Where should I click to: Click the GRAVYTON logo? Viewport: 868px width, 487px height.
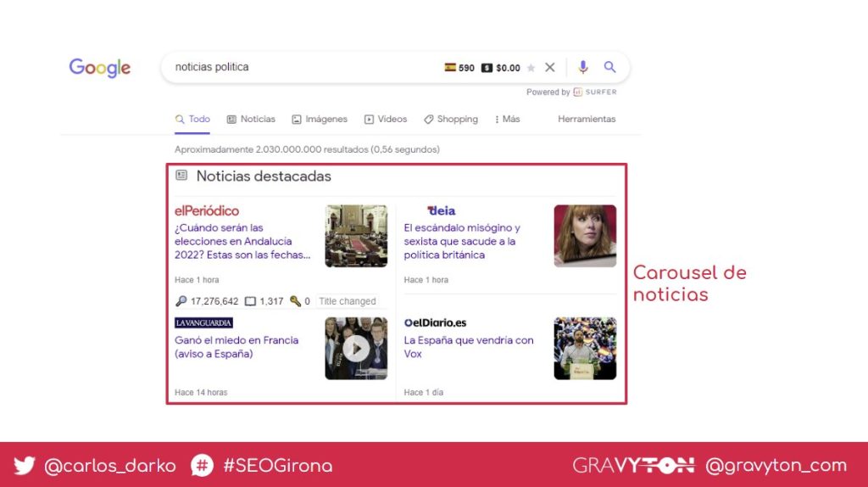(633, 466)
